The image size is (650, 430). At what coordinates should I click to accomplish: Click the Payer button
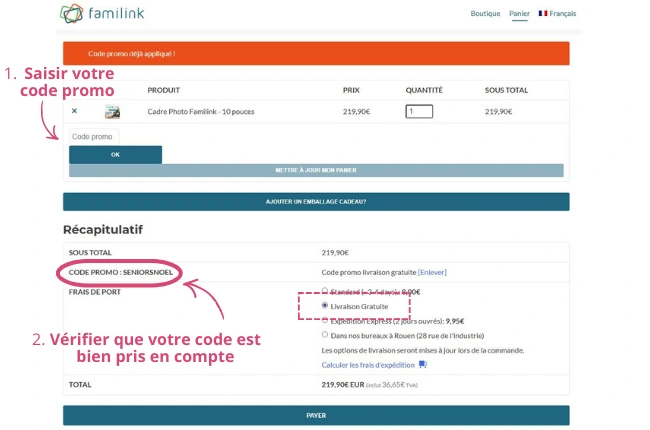click(316, 415)
